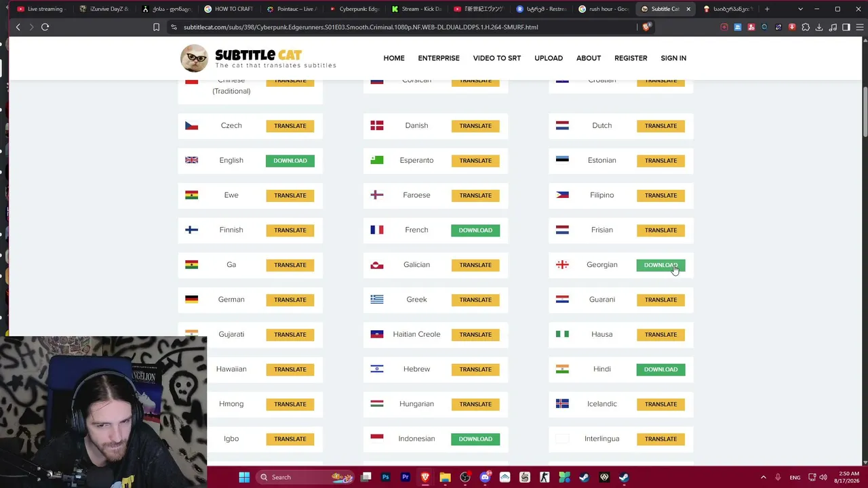Open the tab search dropdown arrow
The width and height of the screenshot is (868, 488).
coord(800,9)
